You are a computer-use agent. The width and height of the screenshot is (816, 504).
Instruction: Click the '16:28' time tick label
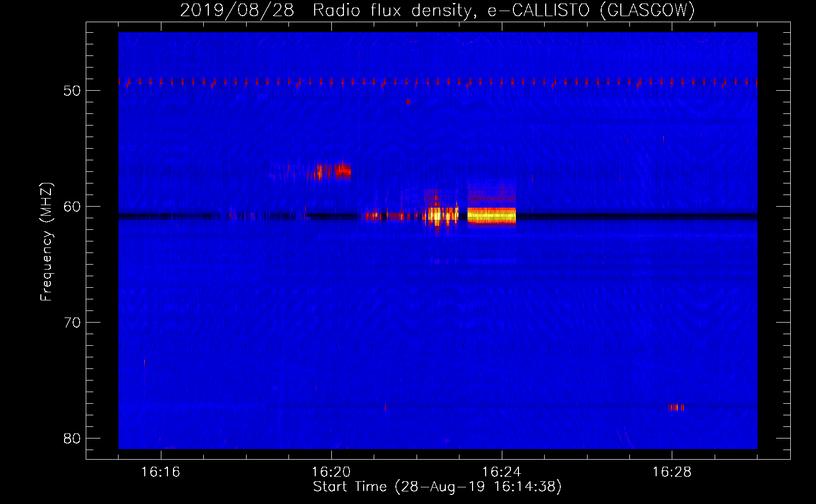click(672, 472)
